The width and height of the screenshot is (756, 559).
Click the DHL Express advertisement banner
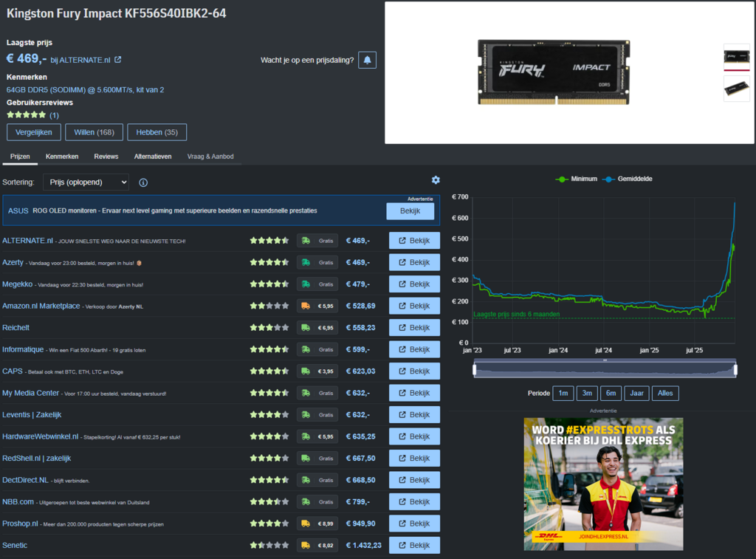pyautogui.click(x=603, y=484)
